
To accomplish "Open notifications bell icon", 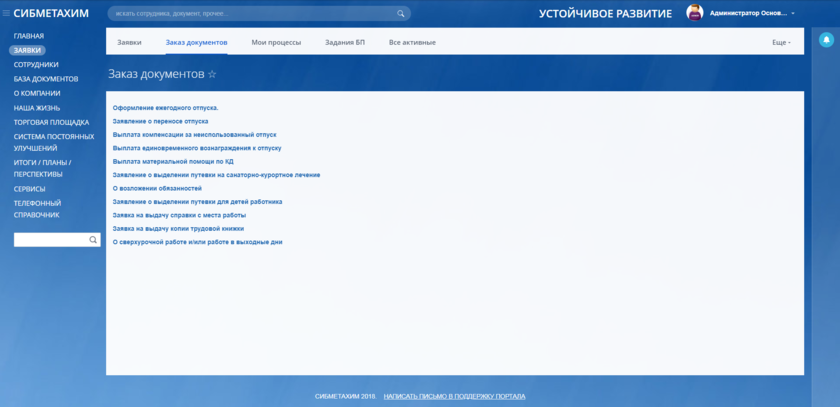I will (x=826, y=40).
